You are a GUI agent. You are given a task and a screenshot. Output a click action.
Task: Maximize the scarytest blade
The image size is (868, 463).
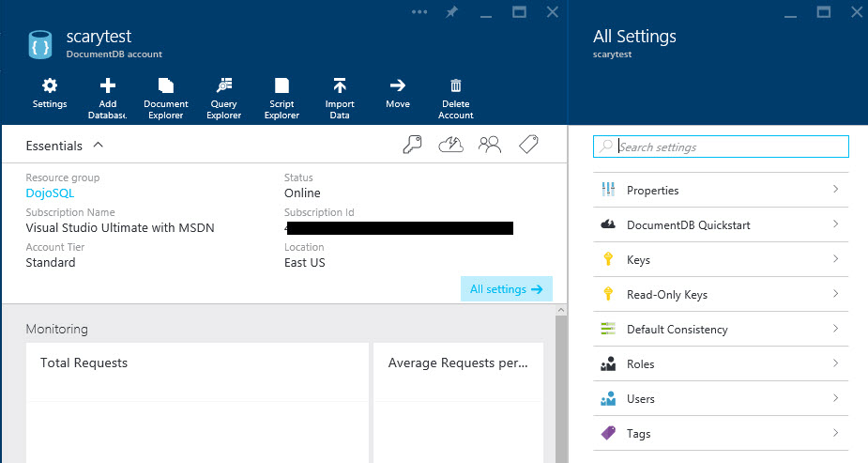(x=519, y=12)
